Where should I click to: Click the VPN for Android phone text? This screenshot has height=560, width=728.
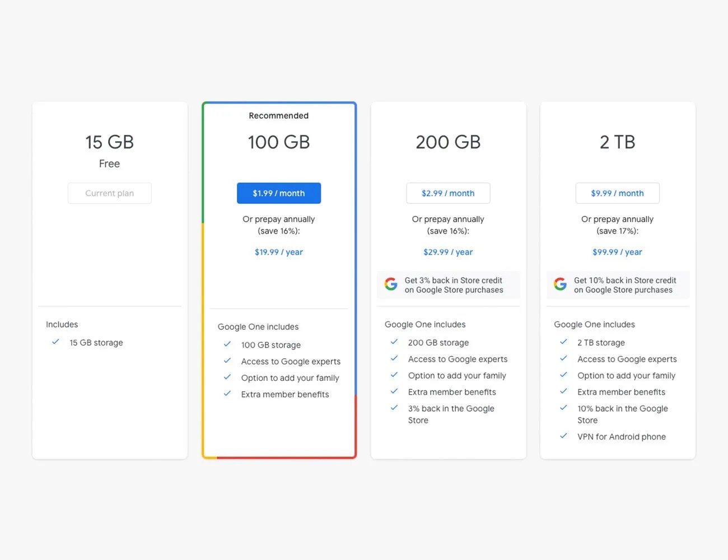tap(622, 437)
